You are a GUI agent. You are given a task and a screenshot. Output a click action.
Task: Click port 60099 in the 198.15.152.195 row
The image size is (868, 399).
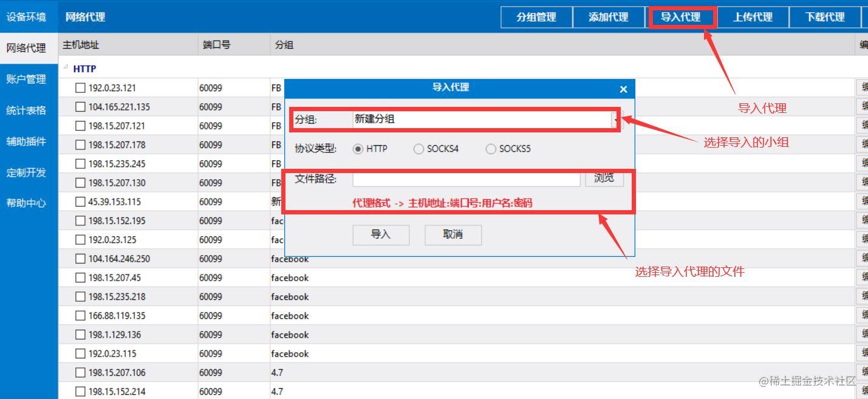click(x=211, y=220)
